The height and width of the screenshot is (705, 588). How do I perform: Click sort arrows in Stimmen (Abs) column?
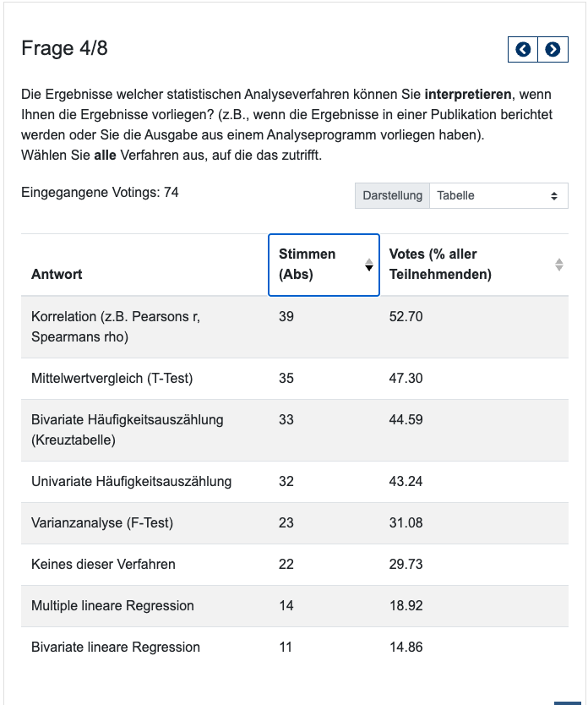[x=368, y=265]
